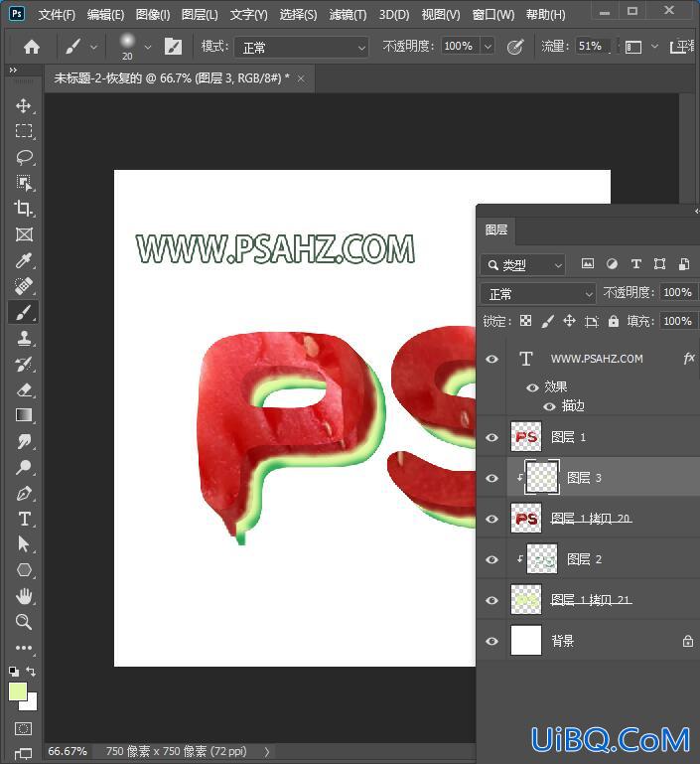Hide the 背景 layer
The image size is (700, 764).
click(492, 641)
